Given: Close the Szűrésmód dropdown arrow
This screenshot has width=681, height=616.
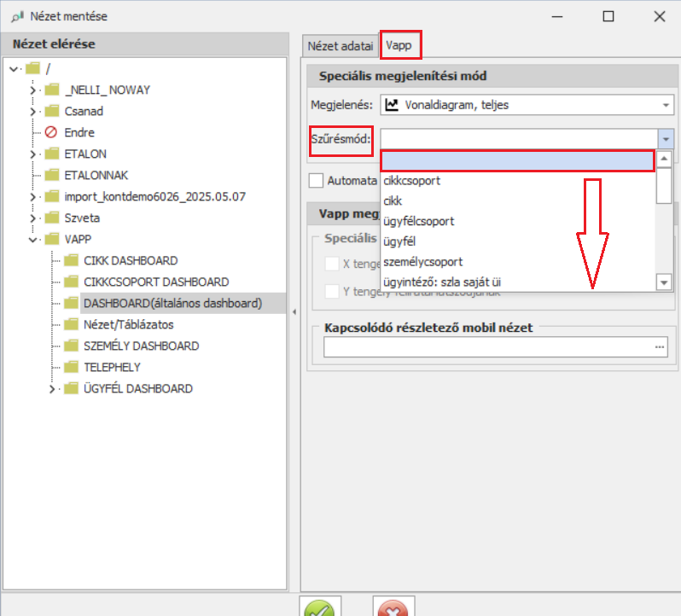Looking at the screenshot, I should pyautogui.click(x=666, y=138).
